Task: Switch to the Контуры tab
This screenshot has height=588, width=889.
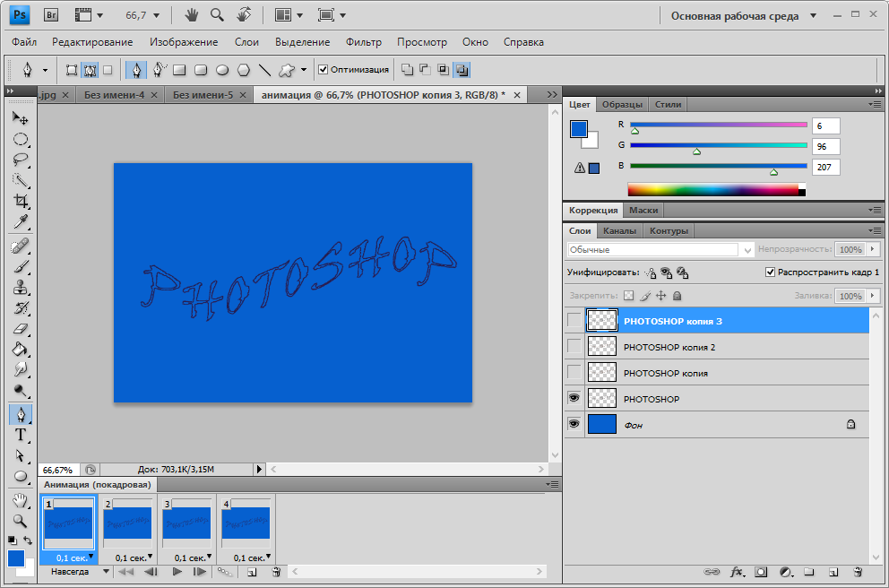Action: [x=669, y=230]
